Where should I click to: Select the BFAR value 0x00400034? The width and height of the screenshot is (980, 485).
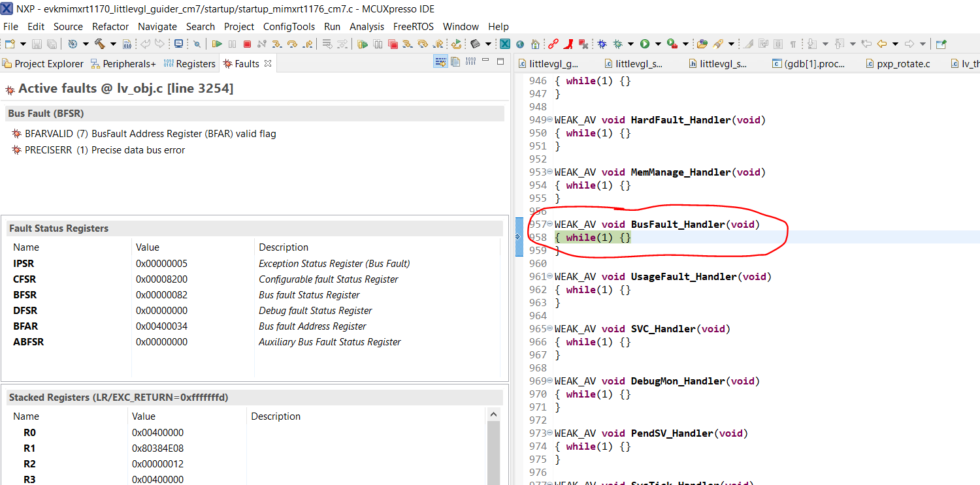[x=161, y=326]
